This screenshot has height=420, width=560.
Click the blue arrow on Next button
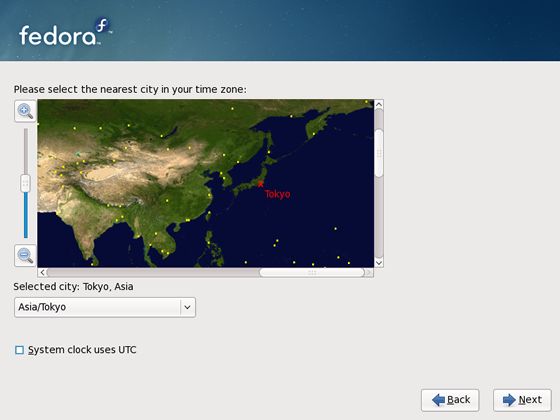pos(509,400)
